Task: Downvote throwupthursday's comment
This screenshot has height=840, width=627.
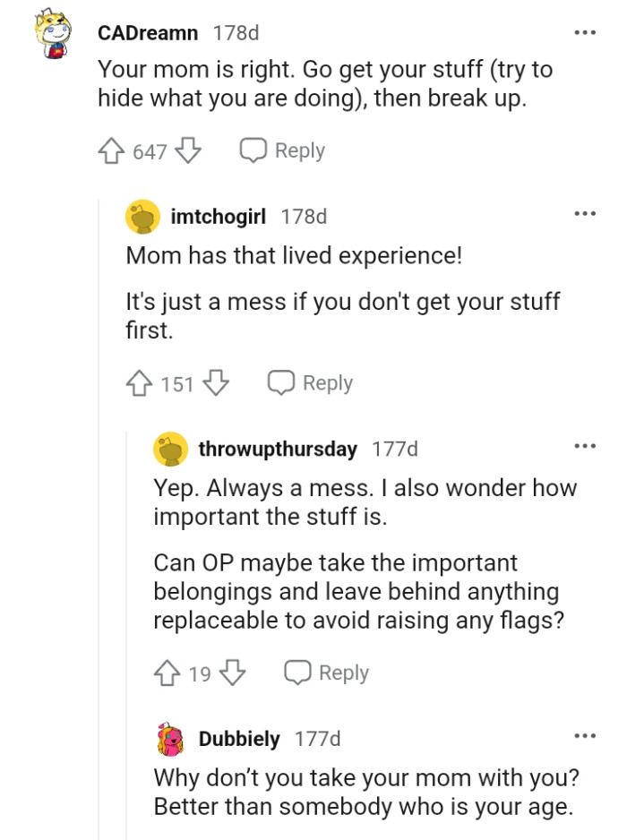Action: (x=233, y=672)
